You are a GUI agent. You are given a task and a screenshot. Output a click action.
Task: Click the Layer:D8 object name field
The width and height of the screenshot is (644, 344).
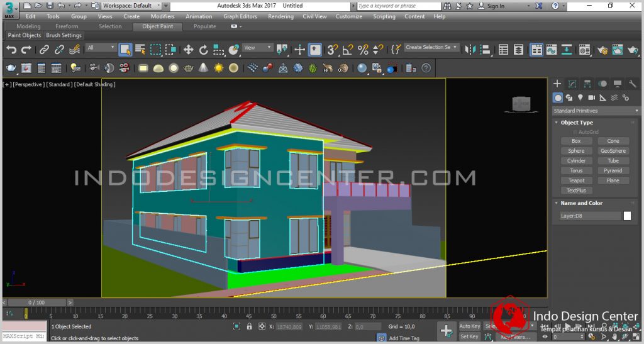591,216
